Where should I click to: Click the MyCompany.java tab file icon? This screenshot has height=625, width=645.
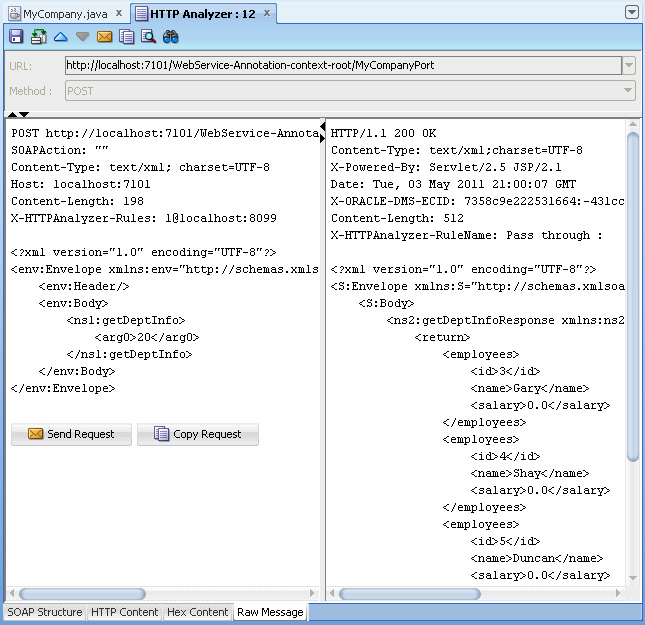pos(15,14)
